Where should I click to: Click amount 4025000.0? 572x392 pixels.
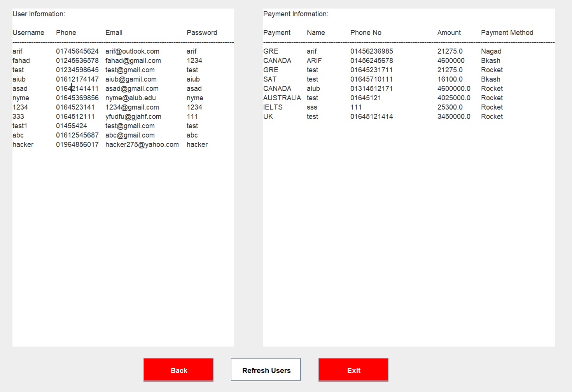(x=454, y=98)
